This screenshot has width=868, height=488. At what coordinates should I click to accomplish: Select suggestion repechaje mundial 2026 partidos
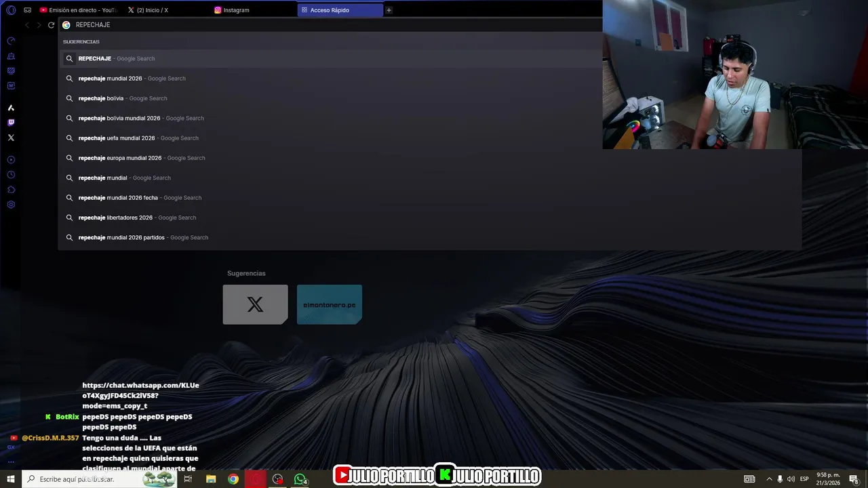click(x=429, y=237)
